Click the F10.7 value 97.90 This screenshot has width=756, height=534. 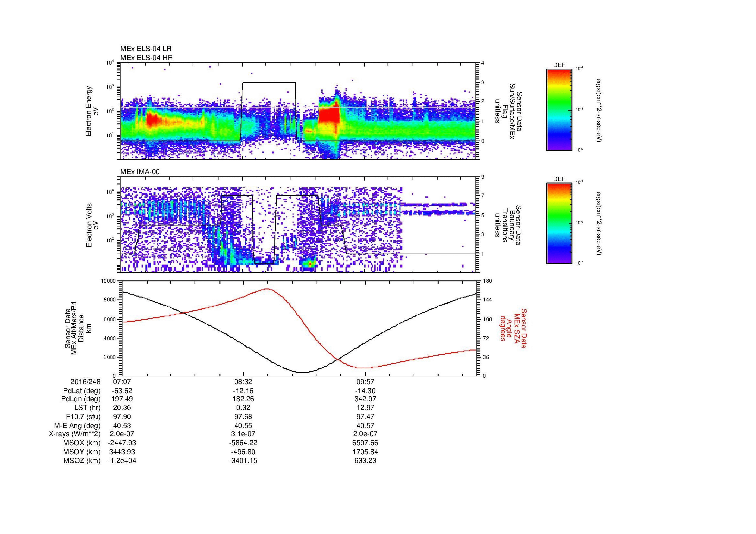click(x=122, y=417)
